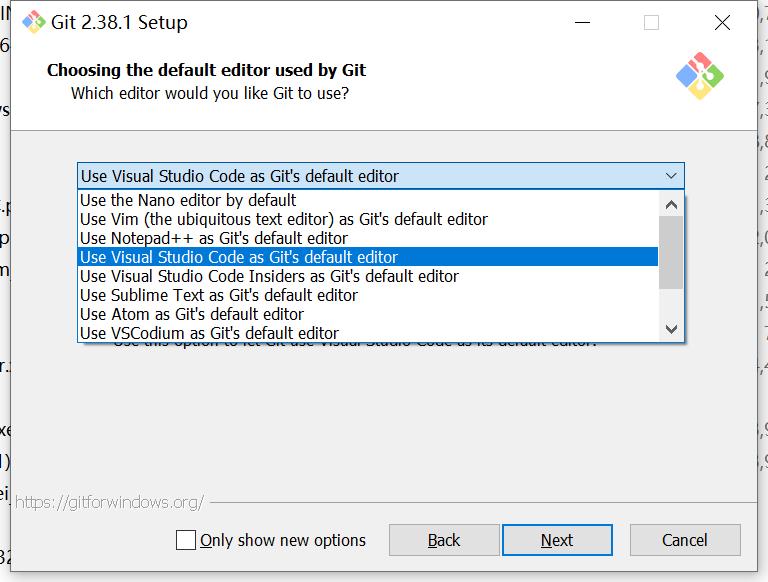Select 'Use the Nano editor by default'
The image size is (768, 582).
[x=367, y=200]
